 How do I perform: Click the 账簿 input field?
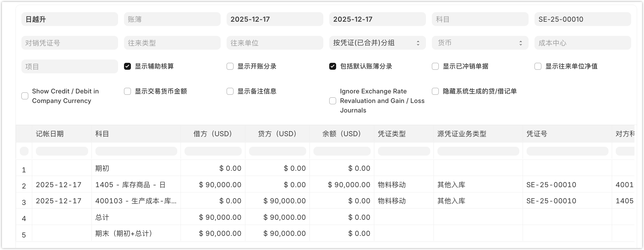pos(172,19)
